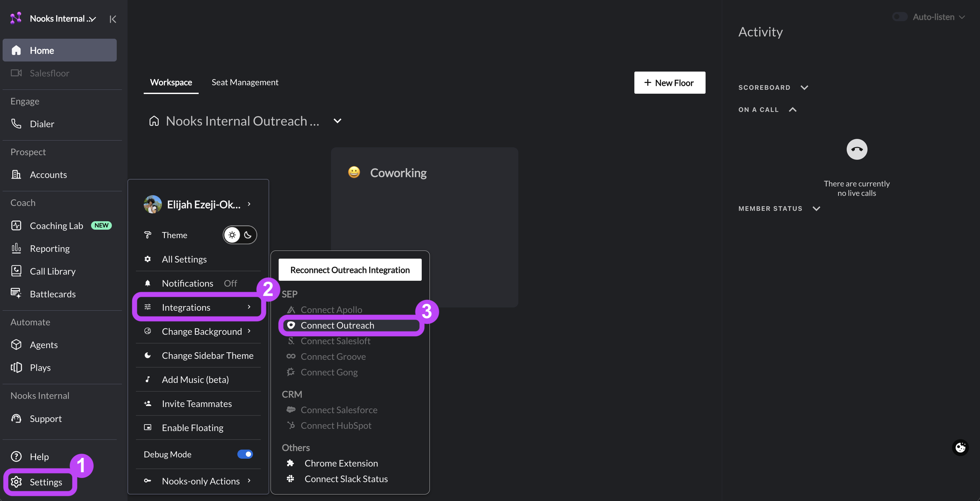Screen dimensions: 980x501
Task: Click Reconnect Outreach Integration button
Action: pyautogui.click(x=350, y=270)
